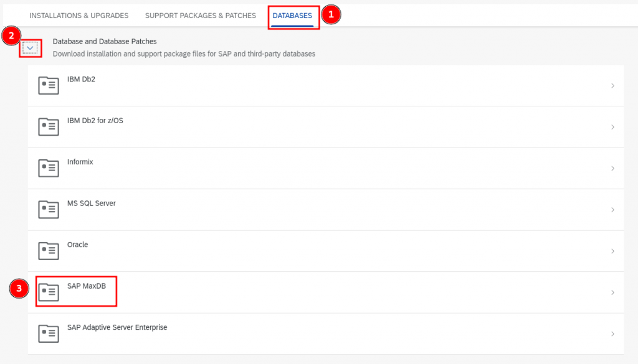This screenshot has width=638, height=364.
Task: Click the Database and Database Patches heading
Action: (105, 42)
